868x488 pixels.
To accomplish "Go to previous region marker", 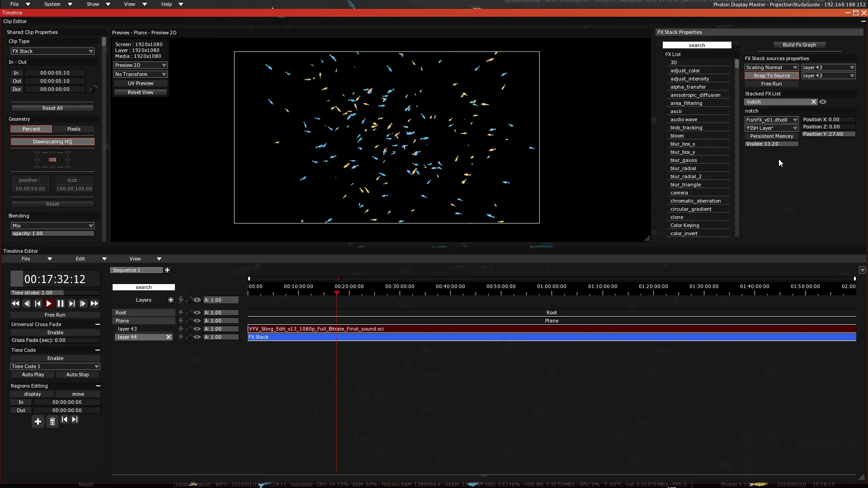I will 65,420.
